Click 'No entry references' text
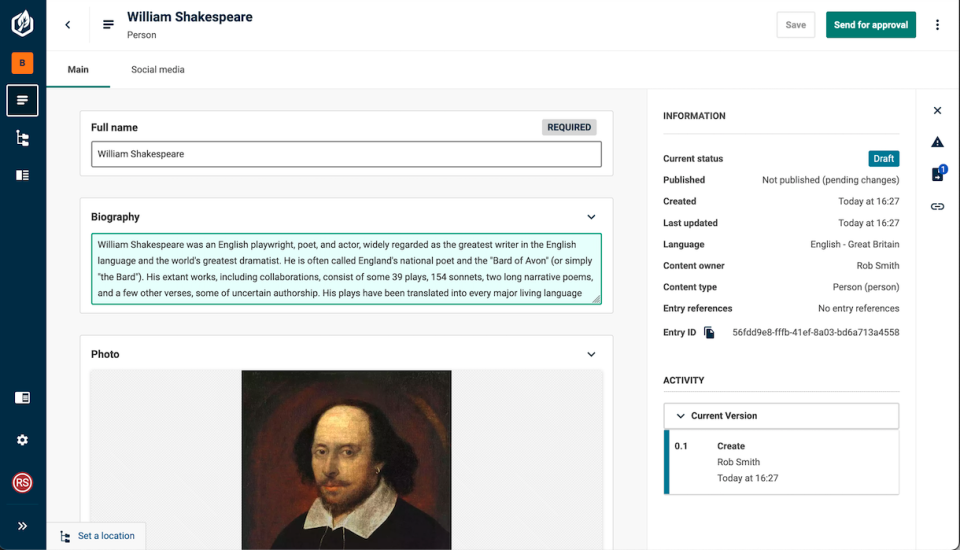Screen dimensions: 960x550 coord(858,309)
